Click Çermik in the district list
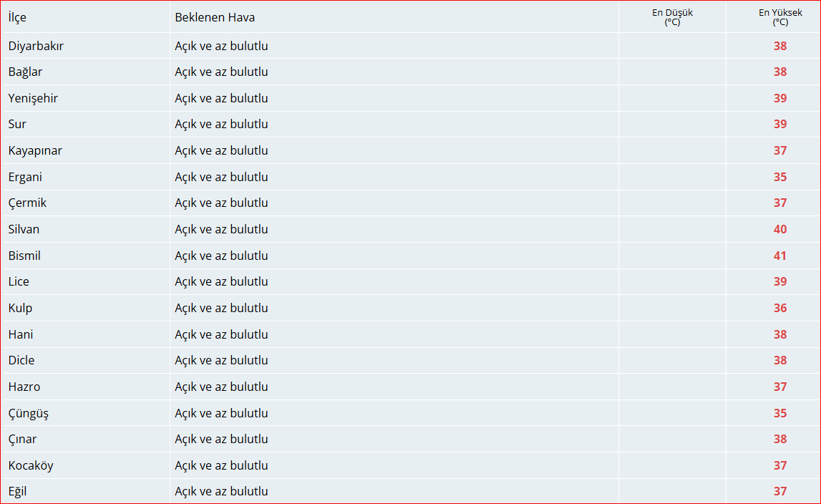Viewport: 821px width, 504px height. (27, 203)
